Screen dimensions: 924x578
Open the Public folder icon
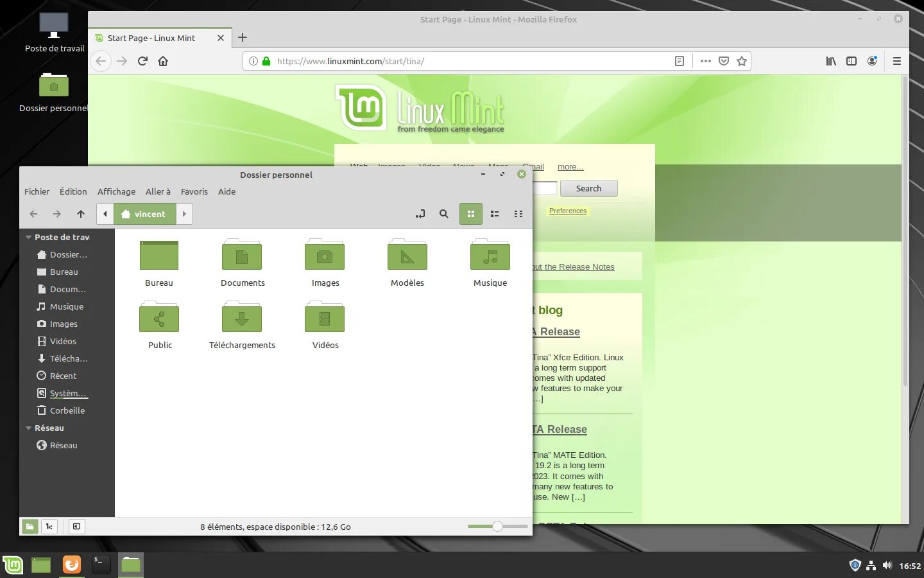159,317
